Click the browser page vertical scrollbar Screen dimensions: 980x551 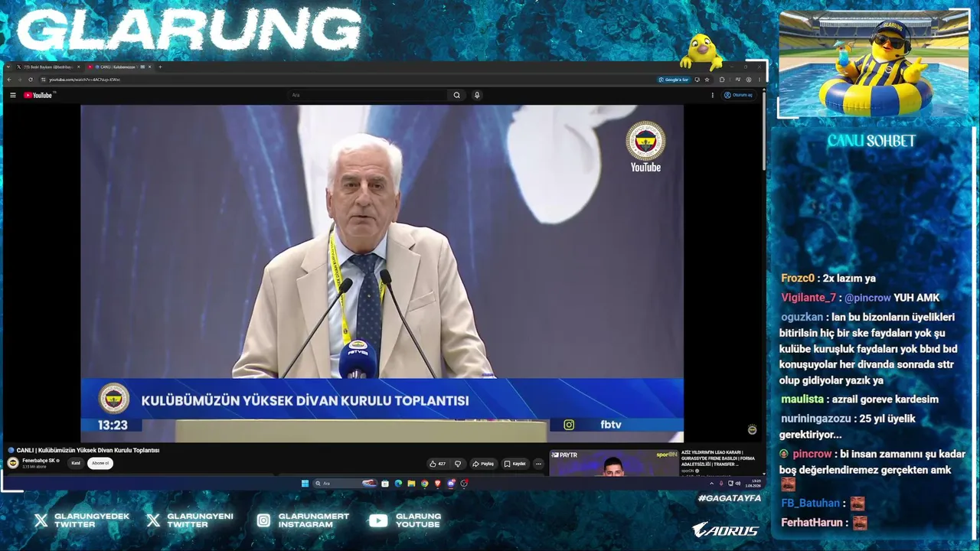[763, 130]
